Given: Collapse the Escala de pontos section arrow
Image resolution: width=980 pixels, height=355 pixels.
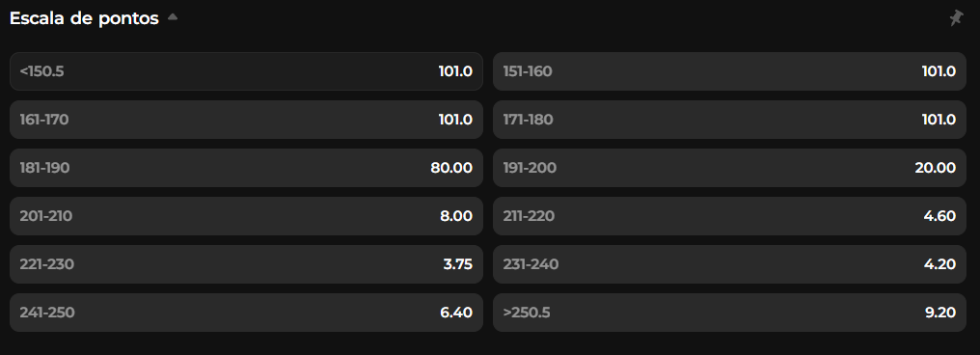Looking at the screenshot, I should (173, 18).
